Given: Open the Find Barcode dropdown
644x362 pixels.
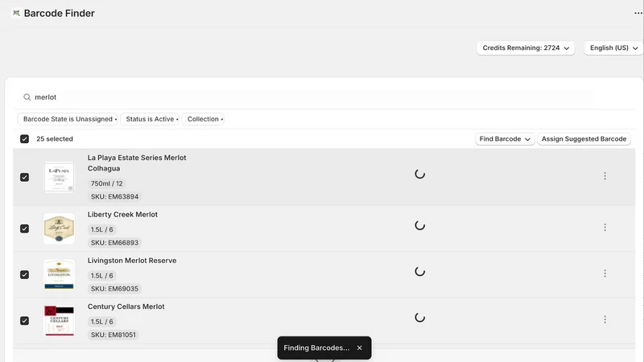Looking at the screenshot, I should 505,139.
